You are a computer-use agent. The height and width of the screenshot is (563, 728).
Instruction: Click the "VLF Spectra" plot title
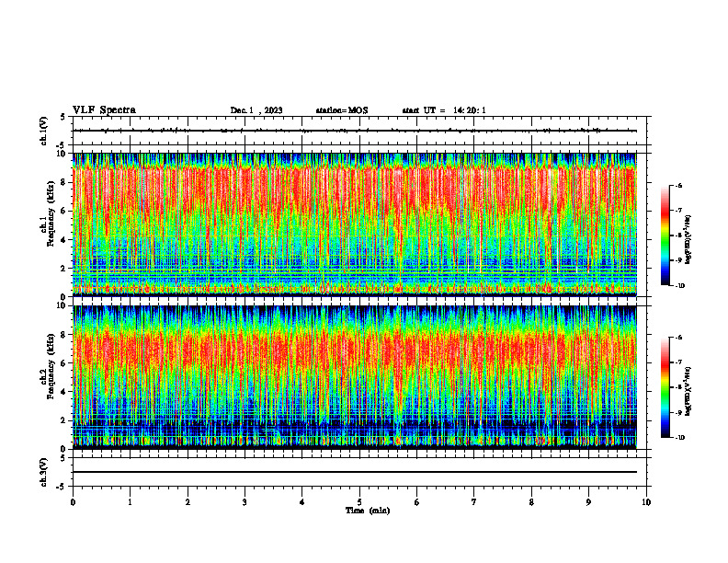(x=104, y=110)
